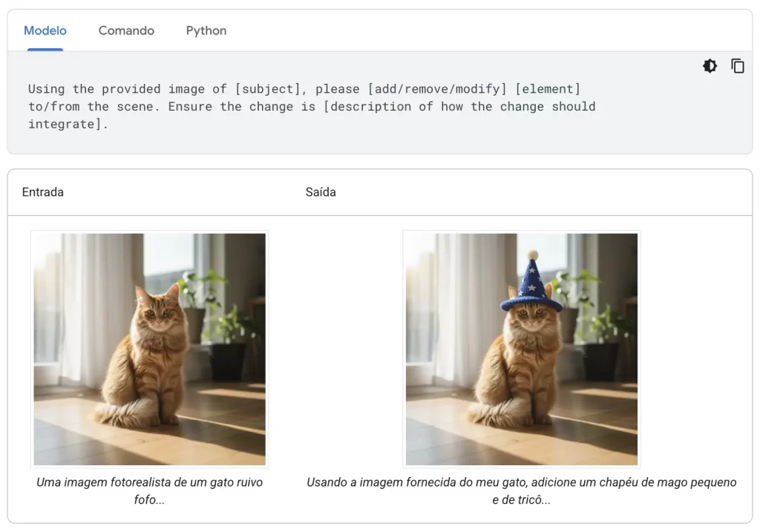This screenshot has height=532, width=760.
Task: Click the Saída column header
Action: [x=321, y=192]
